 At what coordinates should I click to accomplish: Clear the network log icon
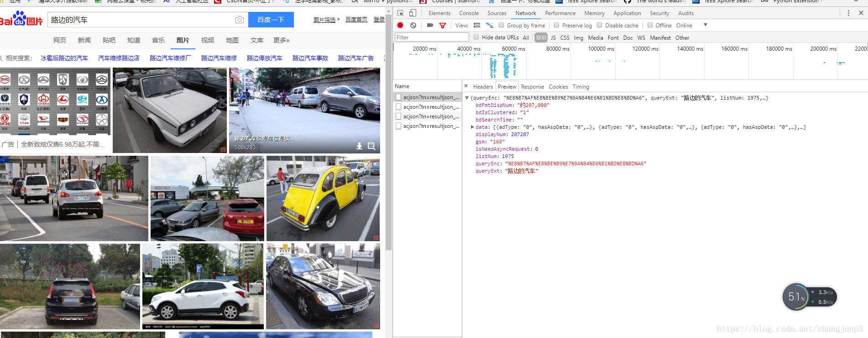(413, 25)
